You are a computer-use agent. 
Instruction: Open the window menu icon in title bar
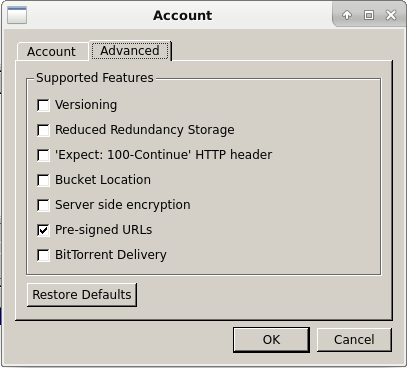point(17,15)
